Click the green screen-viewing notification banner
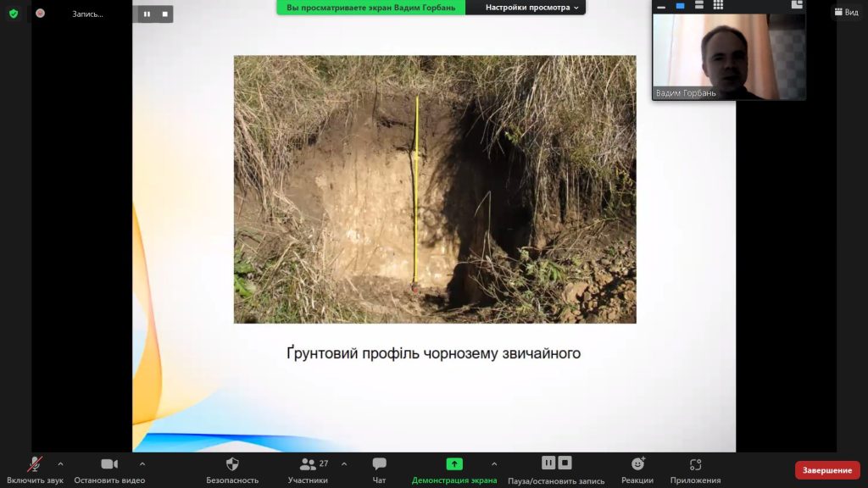The height and width of the screenshot is (488, 868). pyautogui.click(x=371, y=7)
